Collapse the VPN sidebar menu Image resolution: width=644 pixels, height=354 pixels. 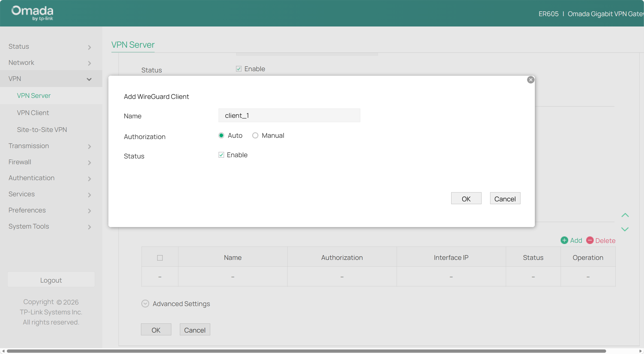tap(51, 79)
